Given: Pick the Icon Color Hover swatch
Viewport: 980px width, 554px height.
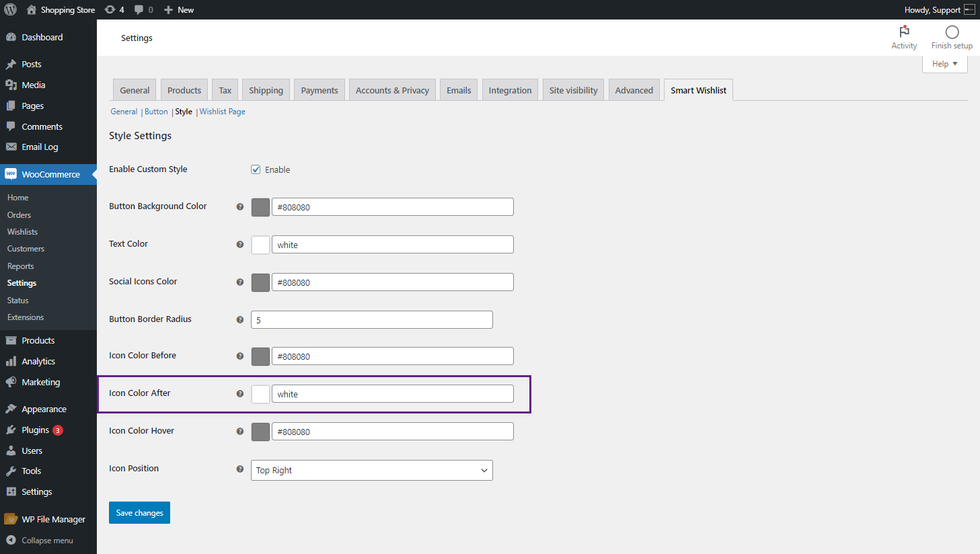Looking at the screenshot, I should 260,432.
